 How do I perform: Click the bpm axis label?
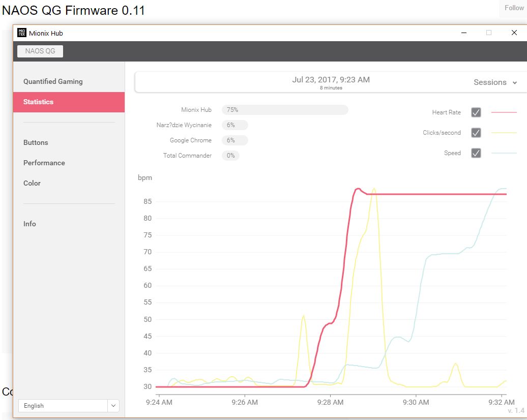pos(145,177)
